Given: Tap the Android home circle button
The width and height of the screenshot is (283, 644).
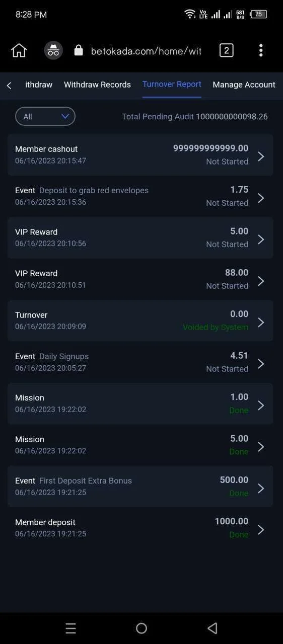Looking at the screenshot, I should click(141, 628).
